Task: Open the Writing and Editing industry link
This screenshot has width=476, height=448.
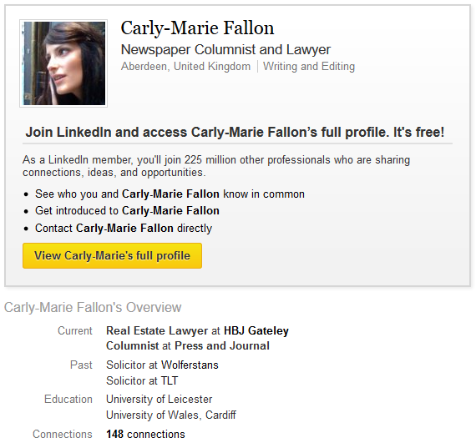Action: (309, 66)
